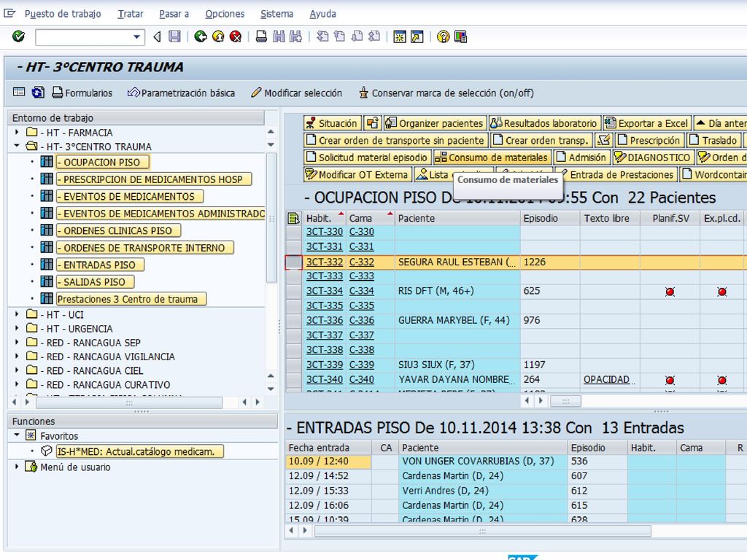
Task: Click the list layout icon left of refresh
Action: tap(19, 92)
